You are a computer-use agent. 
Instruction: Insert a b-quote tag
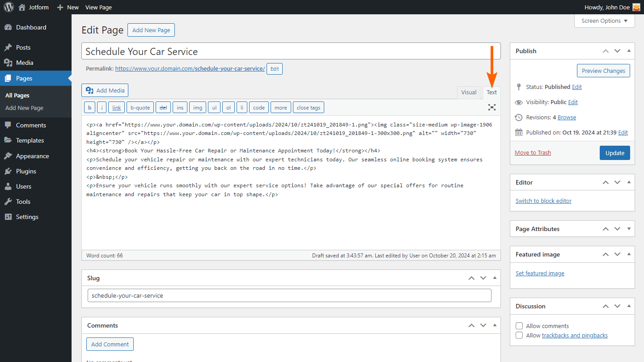point(140,107)
